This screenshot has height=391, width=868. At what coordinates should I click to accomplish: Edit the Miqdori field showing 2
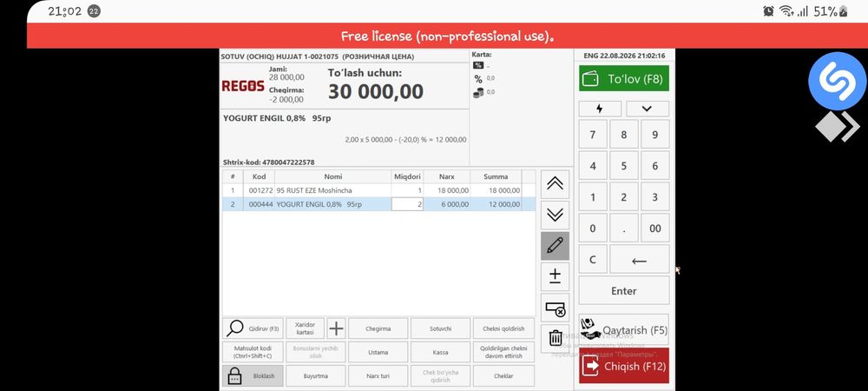[407, 204]
